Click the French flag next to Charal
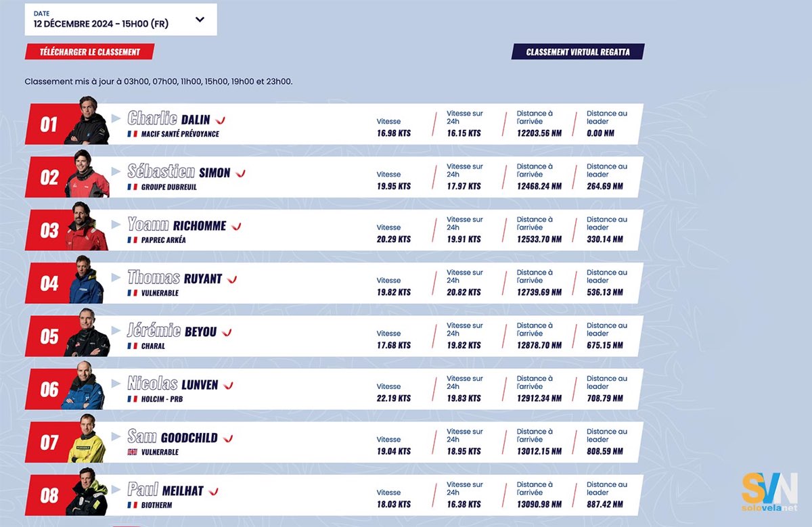Screen dimensions: 812x527 (133, 346)
